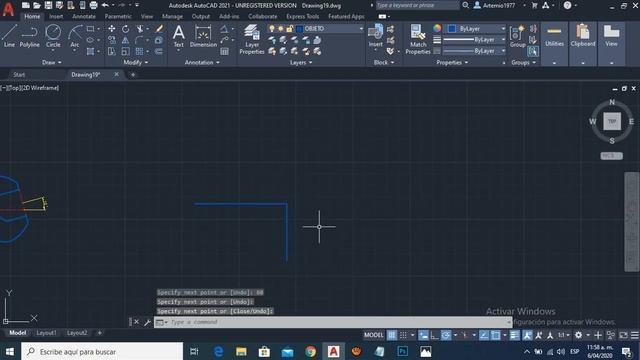Switch to the Annotate ribbon tab
640x360 pixels.
[84, 16]
